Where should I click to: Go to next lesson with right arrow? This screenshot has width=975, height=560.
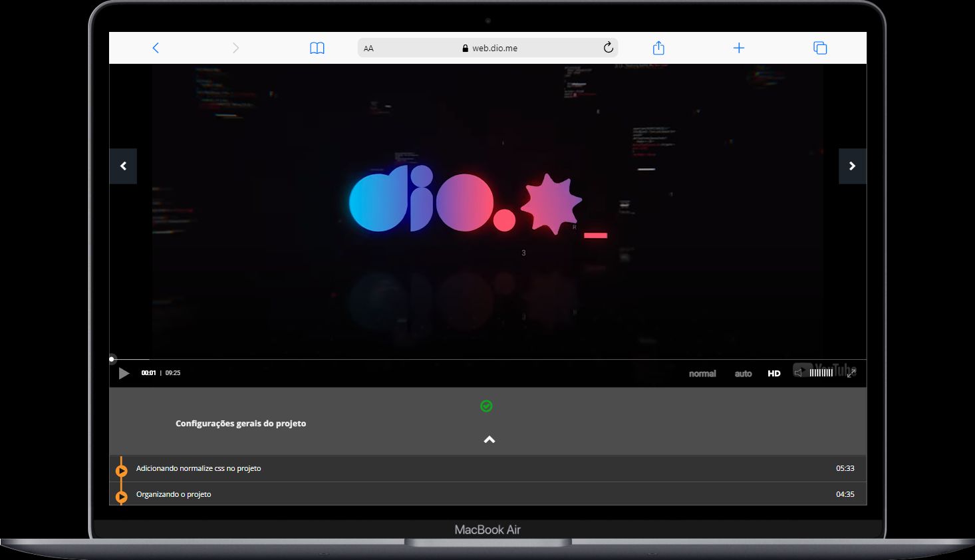point(852,166)
